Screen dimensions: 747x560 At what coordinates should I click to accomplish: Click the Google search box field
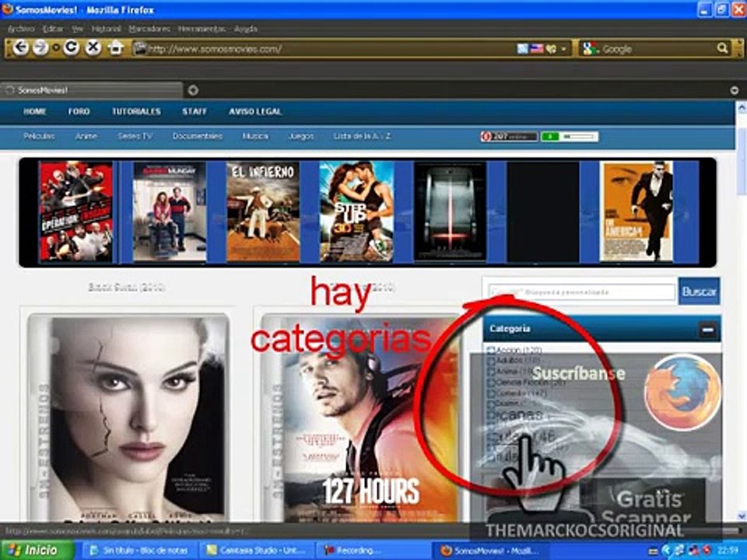tap(658, 48)
